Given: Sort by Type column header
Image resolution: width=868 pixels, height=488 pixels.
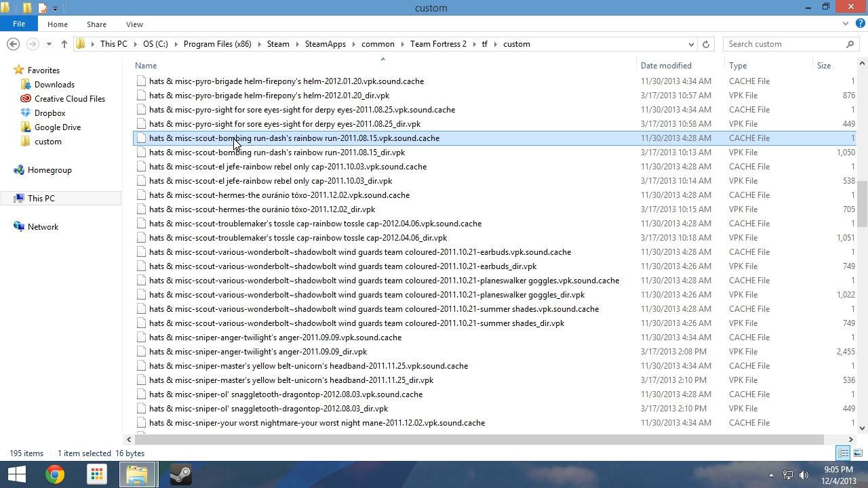Looking at the screenshot, I should [738, 66].
